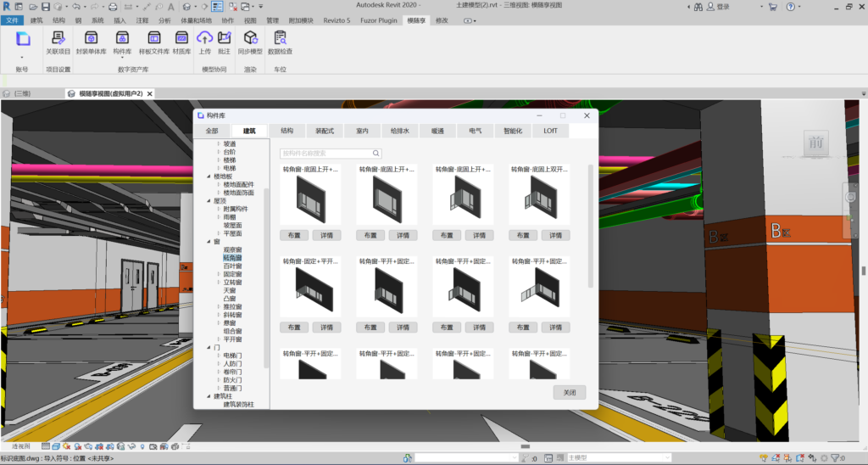
Task: Click the Quick Access print icon
Action: (113, 7)
